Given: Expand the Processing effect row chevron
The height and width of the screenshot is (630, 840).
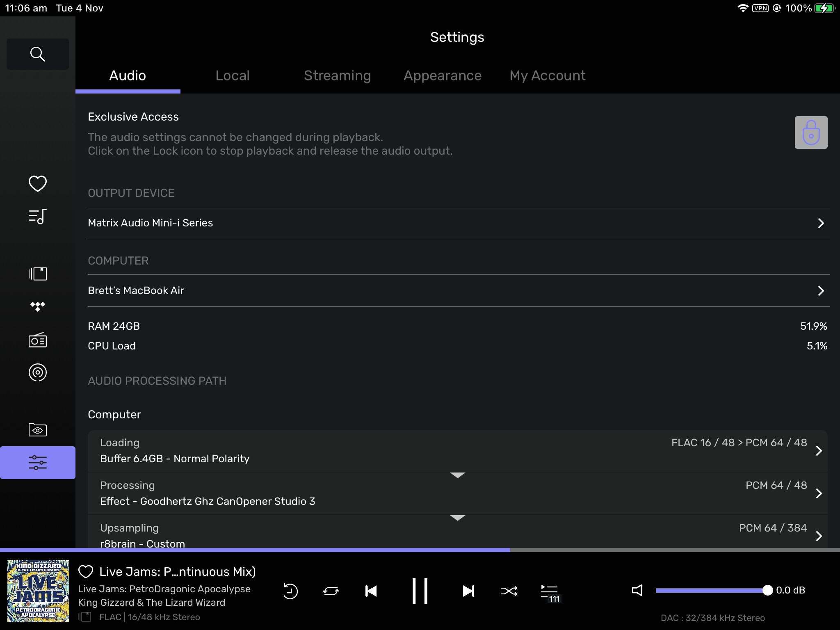Looking at the screenshot, I should (819, 493).
